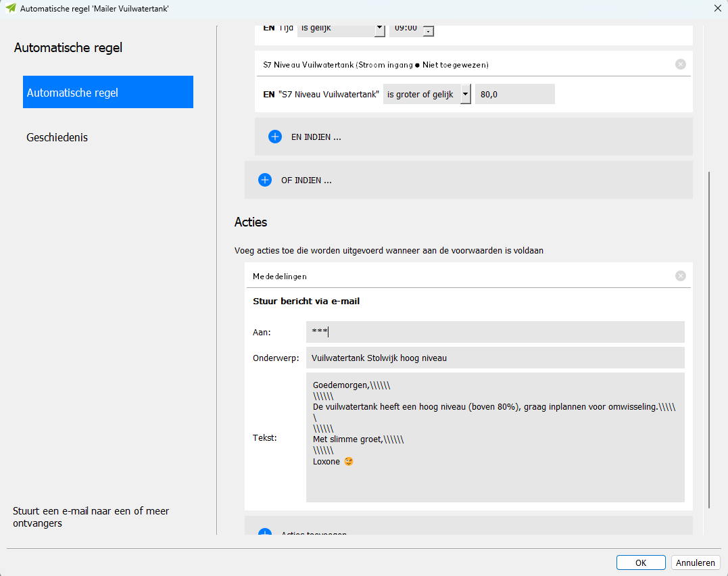728x576 pixels.
Task: Select the Automatische regel sidebar tab
Action: coord(108,93)
